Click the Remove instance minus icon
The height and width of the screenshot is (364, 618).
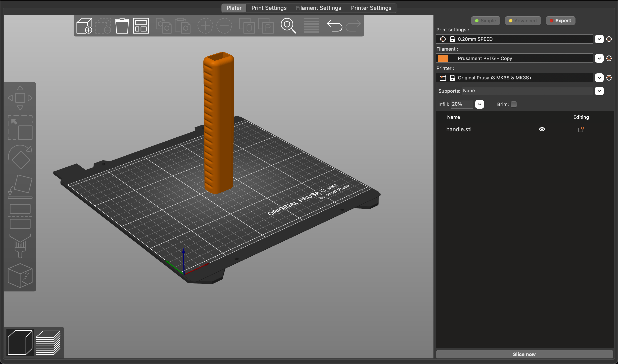[x=224, y=26]
